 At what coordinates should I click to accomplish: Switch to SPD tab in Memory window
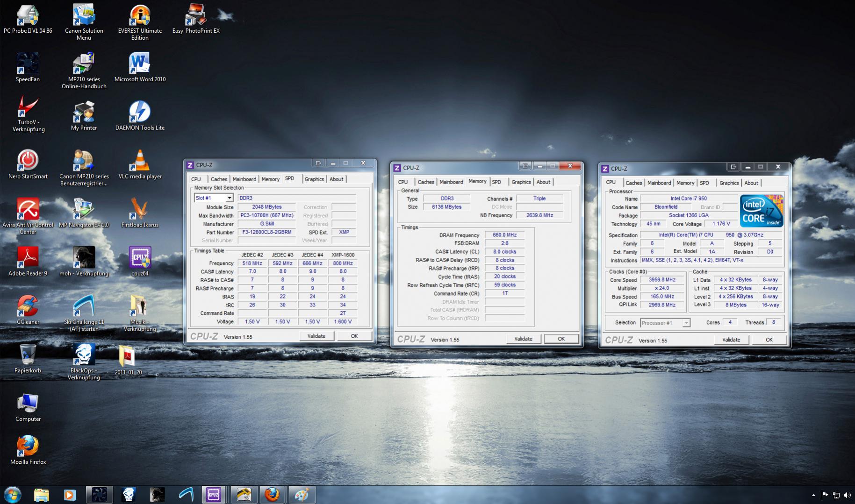pyautogui.click(x=496, y=182)
